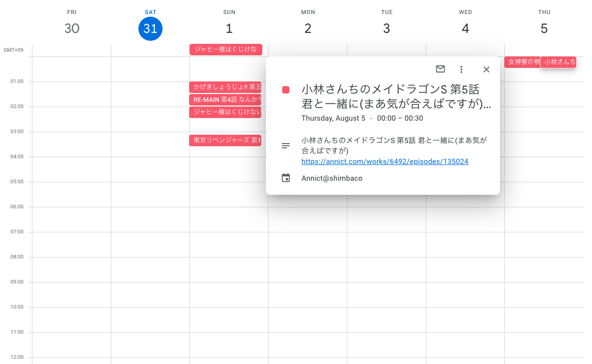Open the 小林さんち event chip on Thursday

(x=558, y=62)
